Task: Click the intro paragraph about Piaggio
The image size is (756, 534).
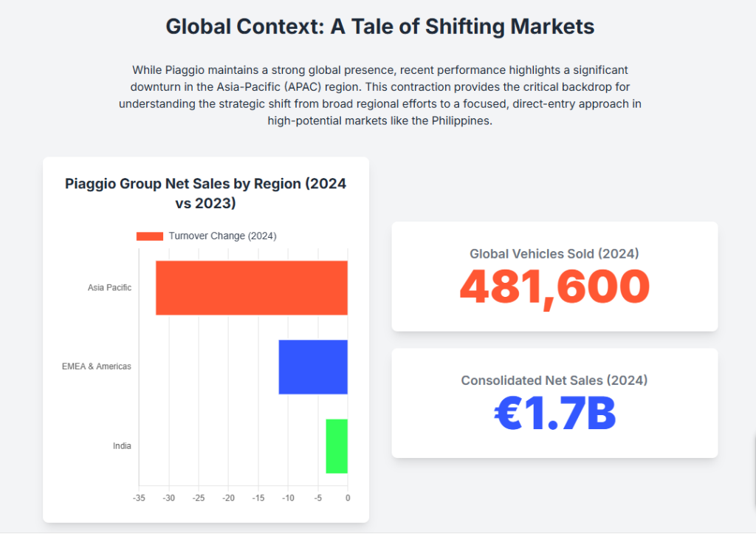Action: 379,95
